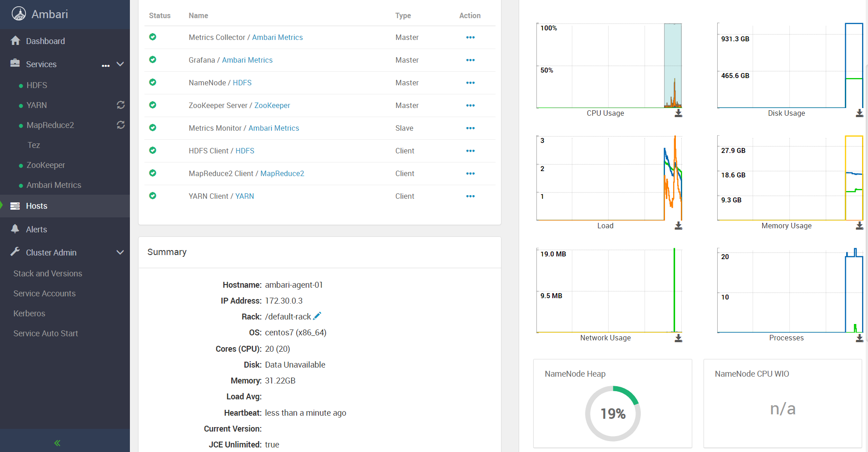Image resolution: width=868 pixels, height=452 pixels.
Task: Open action menu for Metrics Collector
Action: pyautogui.click(x=470, y=37)
